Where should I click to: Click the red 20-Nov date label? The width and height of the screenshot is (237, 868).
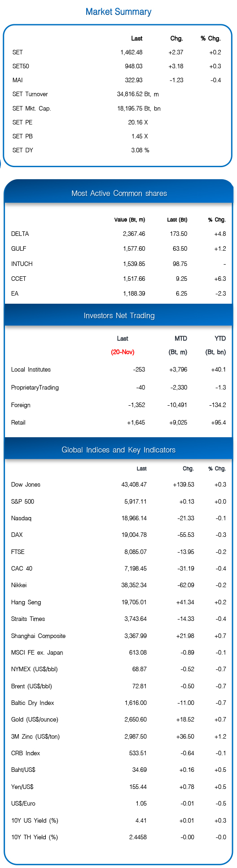pyautogui.click(x=123, y=352)
